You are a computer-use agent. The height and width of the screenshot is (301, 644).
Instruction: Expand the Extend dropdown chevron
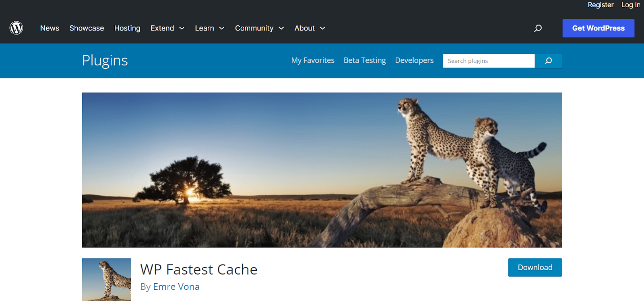(182, 28)
